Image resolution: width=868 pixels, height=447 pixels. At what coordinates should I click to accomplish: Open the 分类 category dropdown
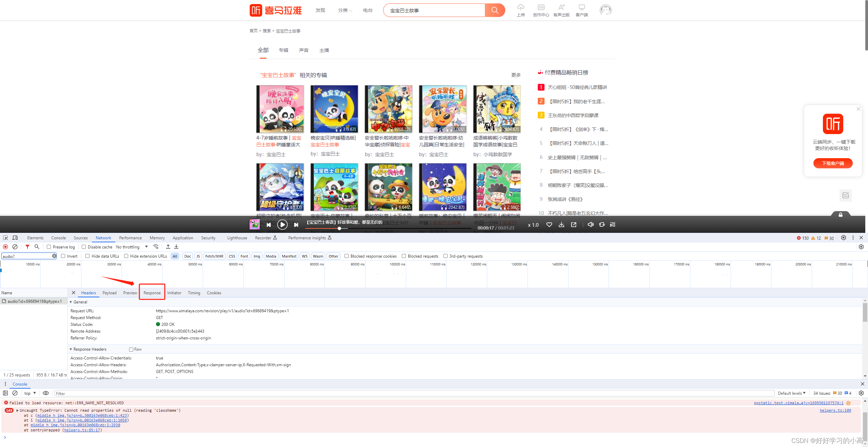point(345,10)
